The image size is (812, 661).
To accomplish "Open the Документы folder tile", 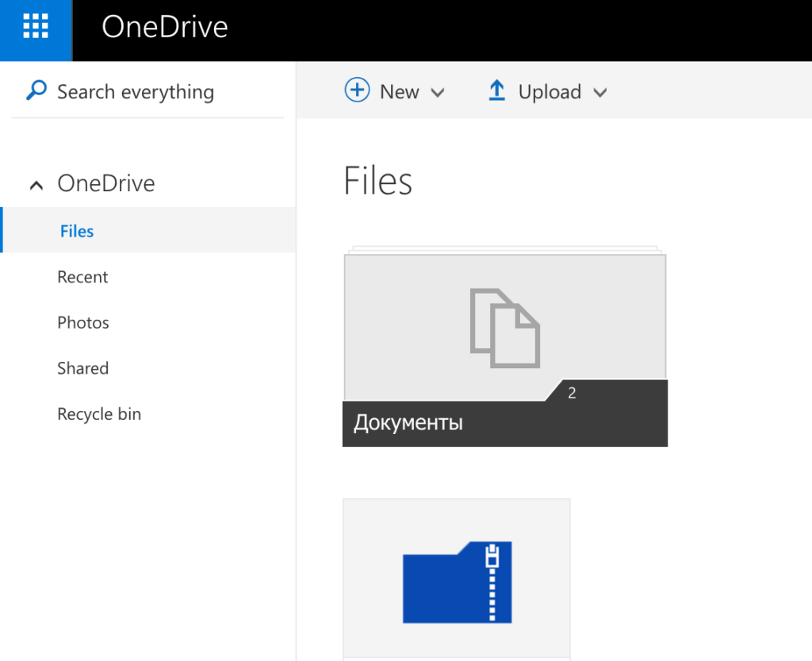I will [505, 346].
